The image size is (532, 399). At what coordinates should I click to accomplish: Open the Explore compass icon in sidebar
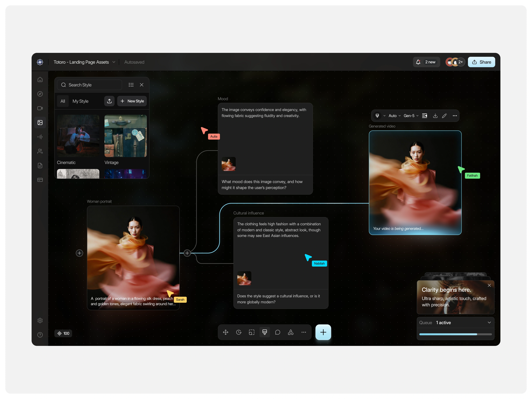tap(40, 94)
